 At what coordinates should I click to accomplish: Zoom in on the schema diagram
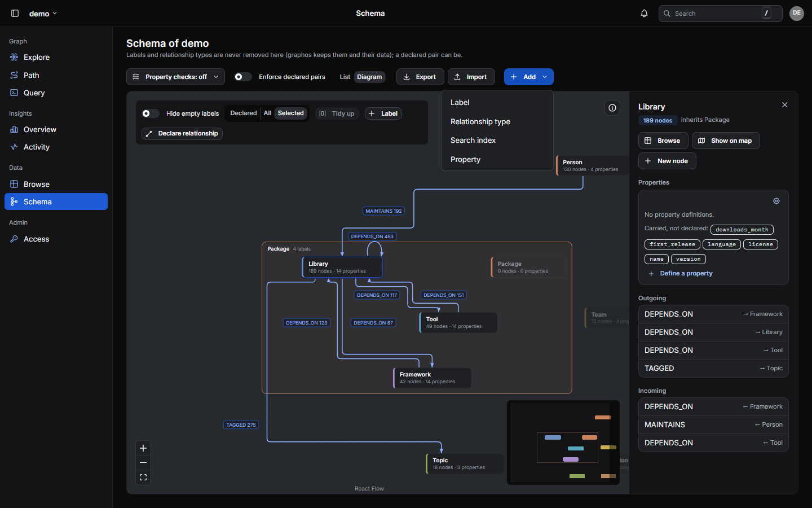pyautogui.click(x=143, y=448)
